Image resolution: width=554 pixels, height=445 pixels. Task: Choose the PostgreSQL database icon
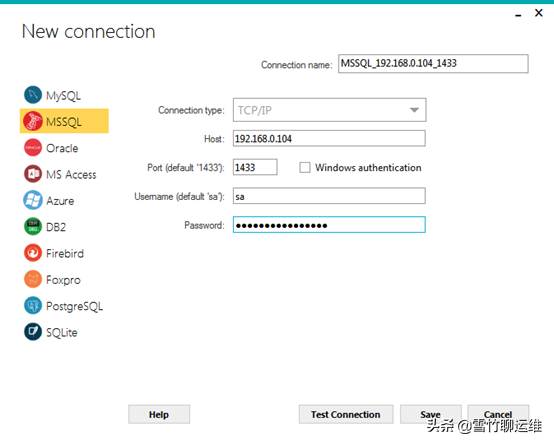point(33,306)
